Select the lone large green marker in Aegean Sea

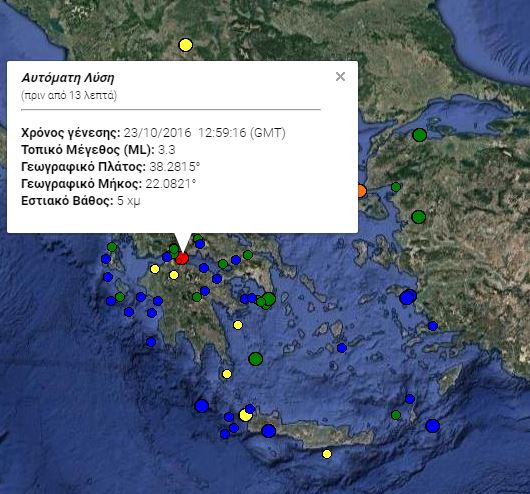[256, 359]
